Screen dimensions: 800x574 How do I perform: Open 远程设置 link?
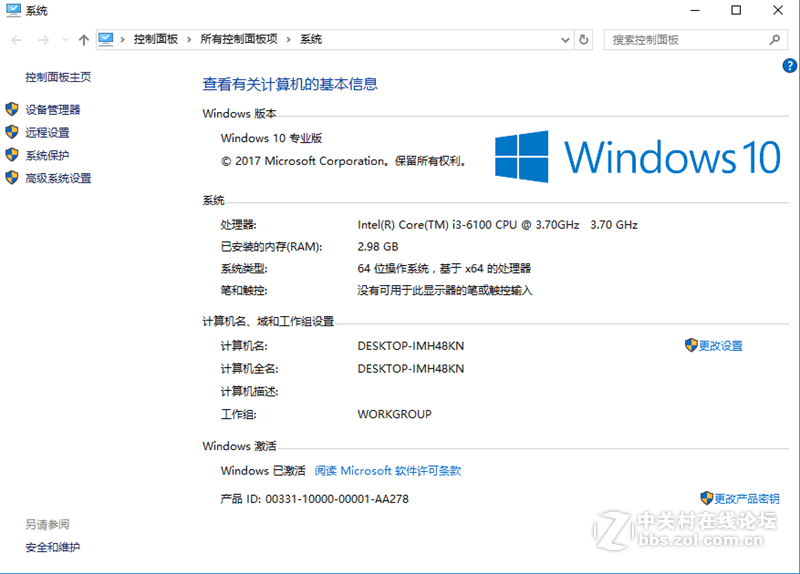(47, 133)
